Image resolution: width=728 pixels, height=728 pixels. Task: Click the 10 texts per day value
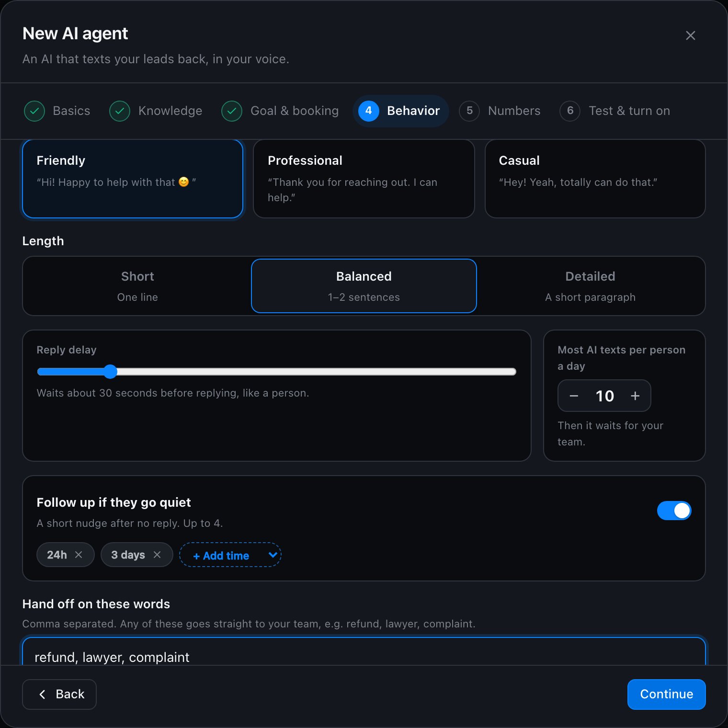[x=604, y=396]
